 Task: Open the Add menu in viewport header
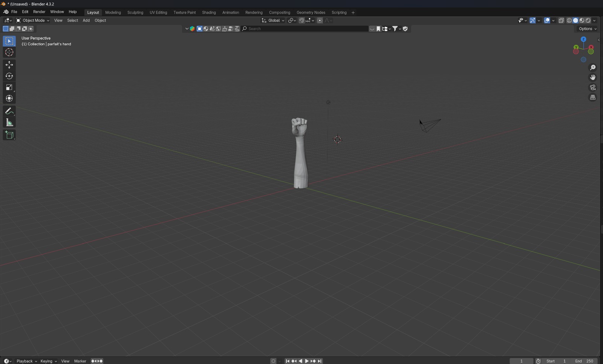86,21
